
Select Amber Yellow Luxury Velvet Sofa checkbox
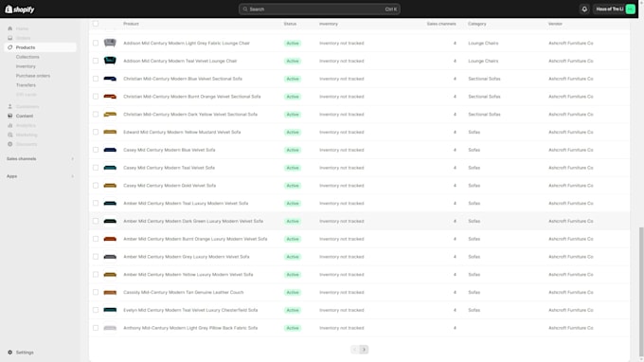(x=96, y=275)
